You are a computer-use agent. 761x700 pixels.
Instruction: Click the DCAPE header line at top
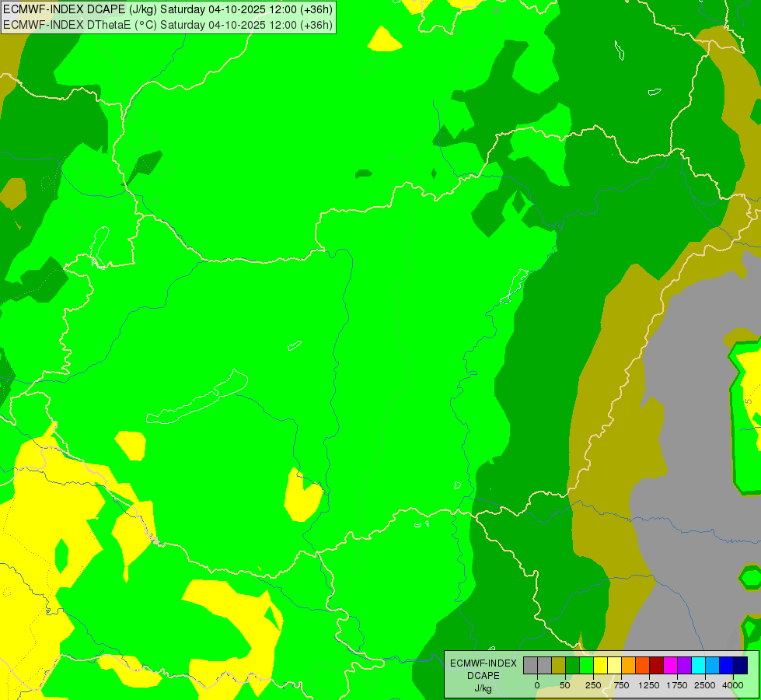coord(168,9)
